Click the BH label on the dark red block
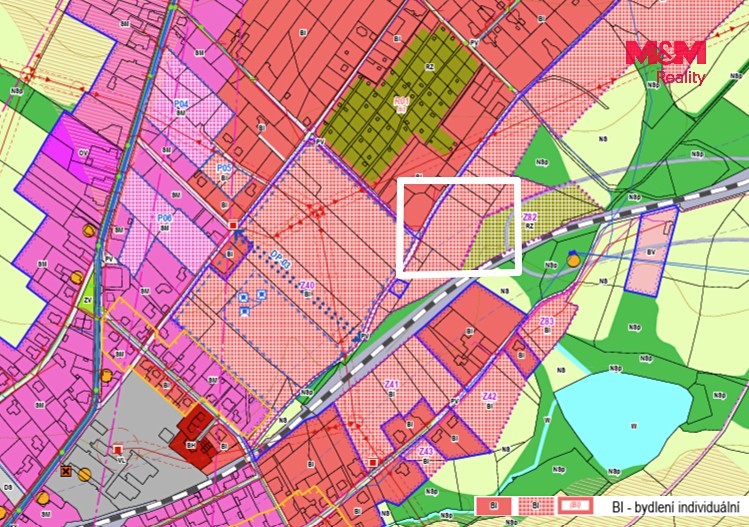Viewport: 749px width, 527px height. 190,445
